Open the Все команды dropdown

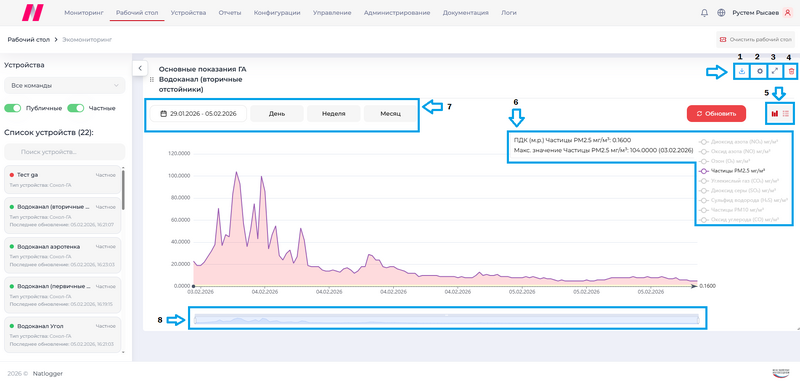point(64,86)
